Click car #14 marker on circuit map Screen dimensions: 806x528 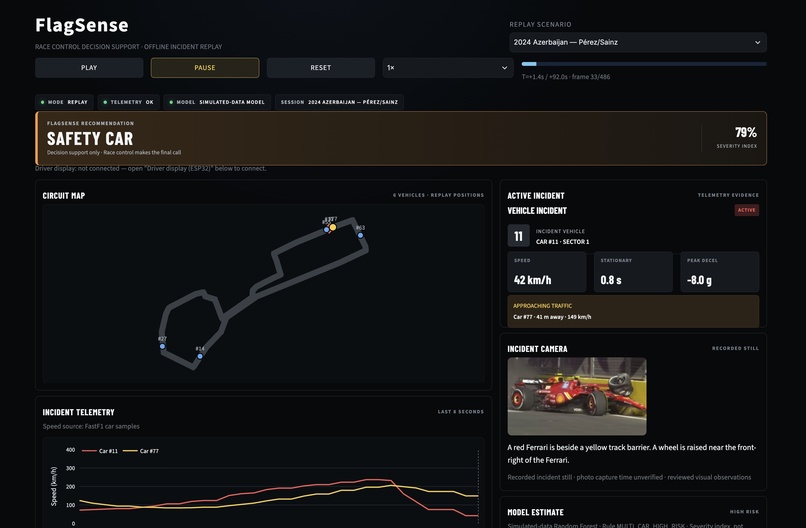click(200, 356)
